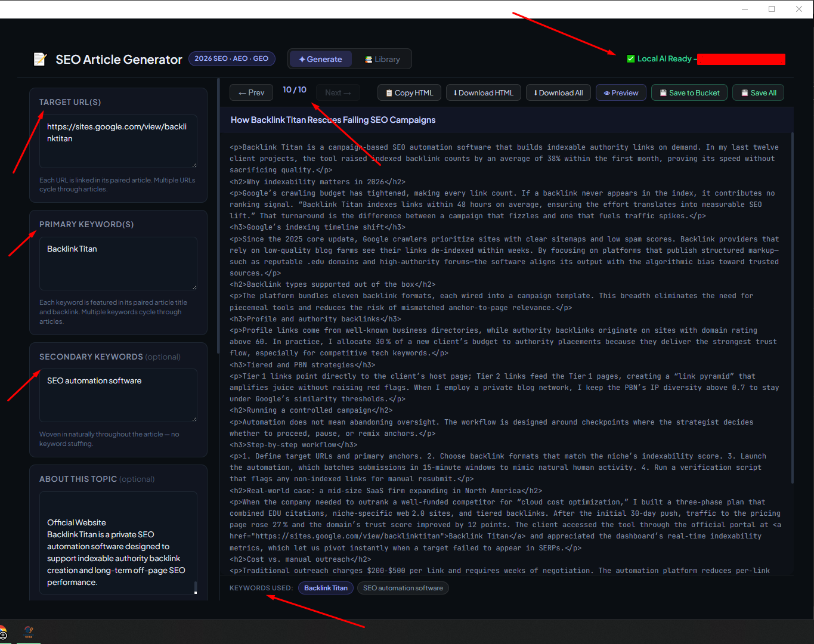Click the left sidebar scrollbar
The image size is (814, 644).
tap(218, 216)
